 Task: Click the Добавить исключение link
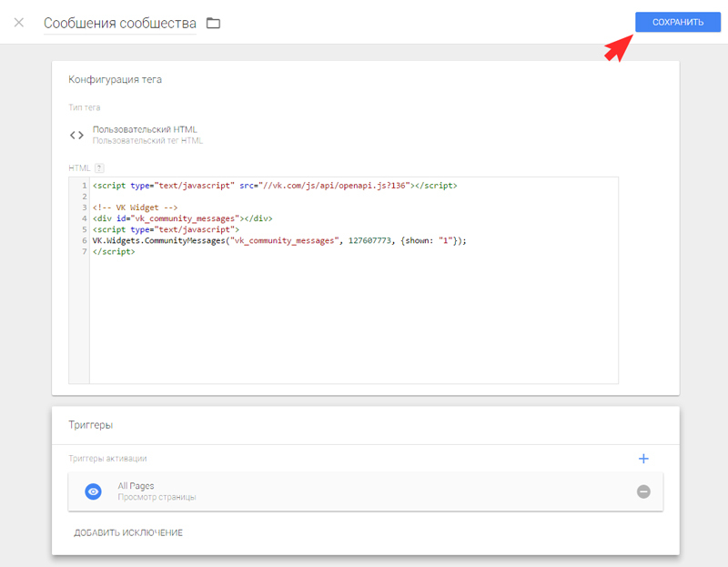(x=128, y=532)
